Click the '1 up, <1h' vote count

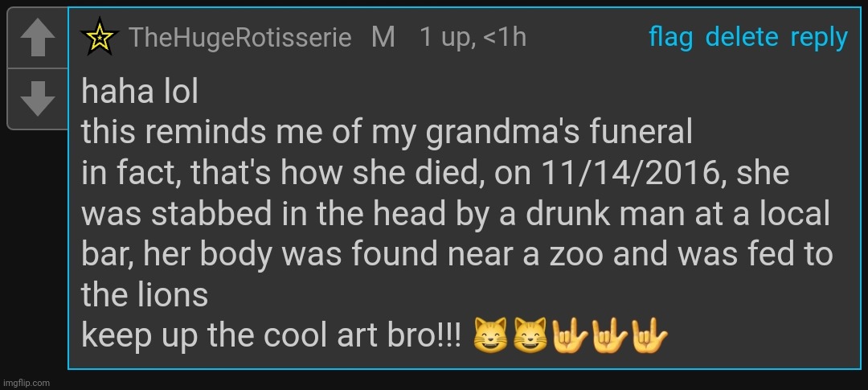click(x=473, y=38)
